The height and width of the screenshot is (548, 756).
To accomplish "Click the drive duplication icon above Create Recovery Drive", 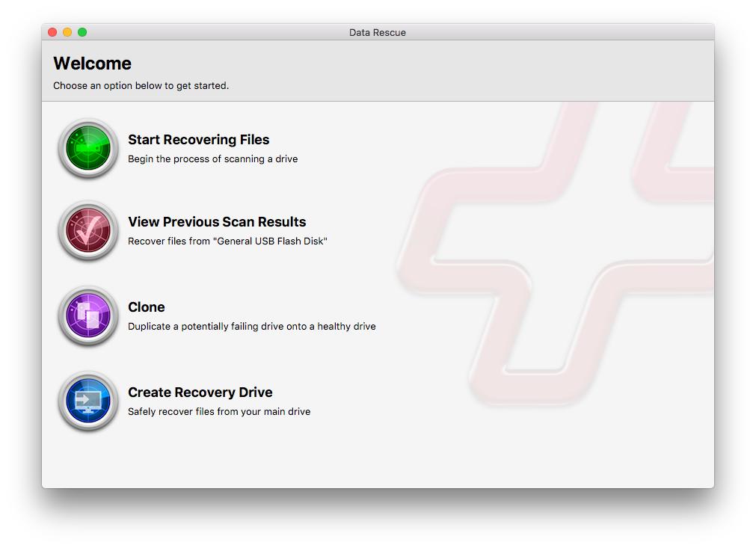I will click(87, 316).
